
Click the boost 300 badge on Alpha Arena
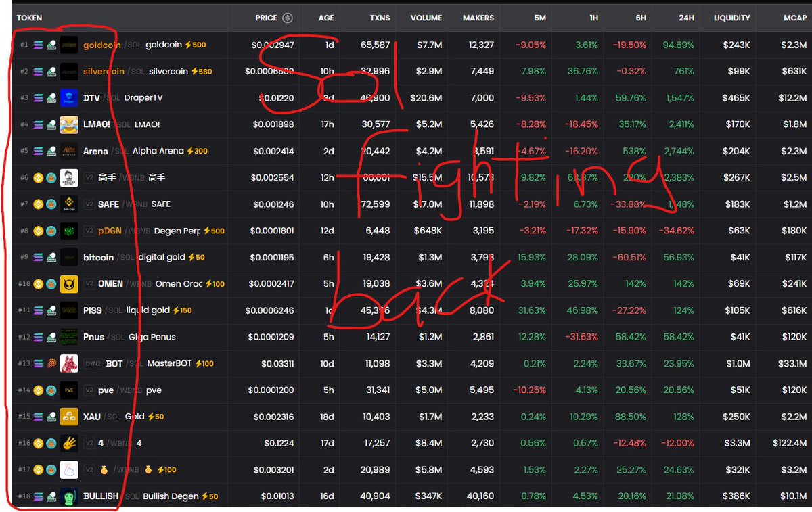point(197,152)
